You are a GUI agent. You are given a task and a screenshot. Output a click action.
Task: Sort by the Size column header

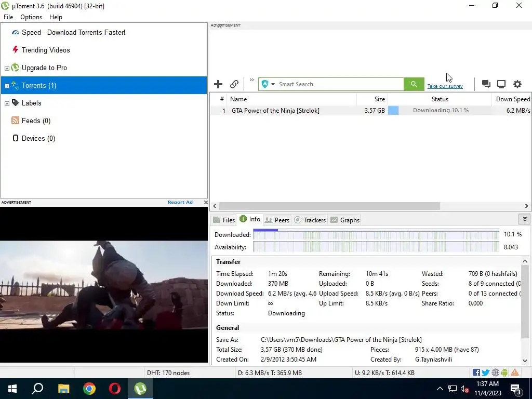coord(372,99)
